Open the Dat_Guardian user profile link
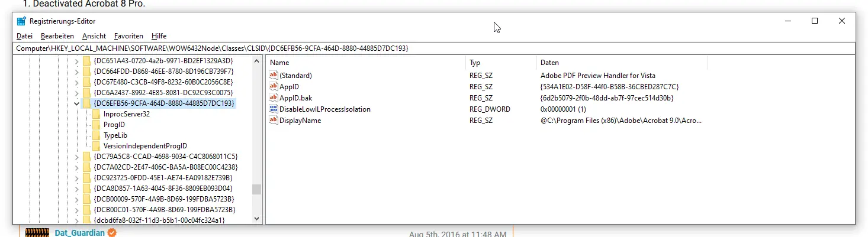Viewport: 868px width, 237px height. (x=79, y=233)
